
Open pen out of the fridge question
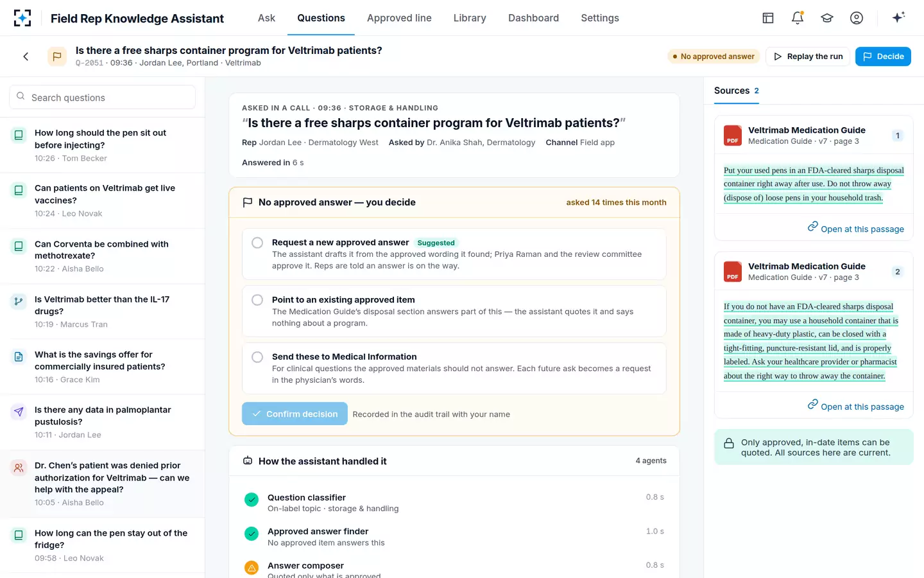103,545
